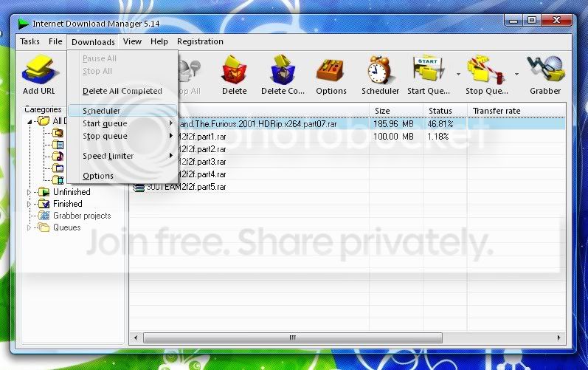Sort by Transfer rate column header
Viewport: 588px width, 370px height.
[x=516, y=111]
